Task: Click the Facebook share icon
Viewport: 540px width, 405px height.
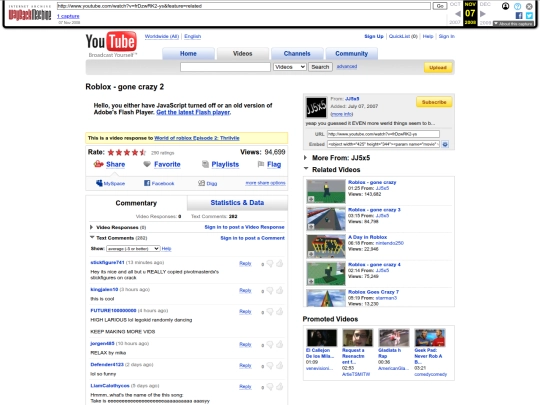Action: click(x=147, y=183)
